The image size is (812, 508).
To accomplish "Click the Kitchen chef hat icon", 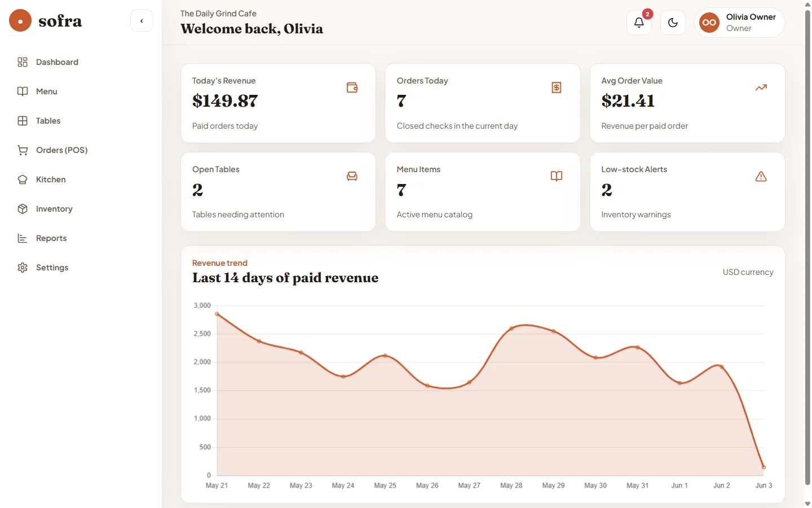I will pos(23,179).
